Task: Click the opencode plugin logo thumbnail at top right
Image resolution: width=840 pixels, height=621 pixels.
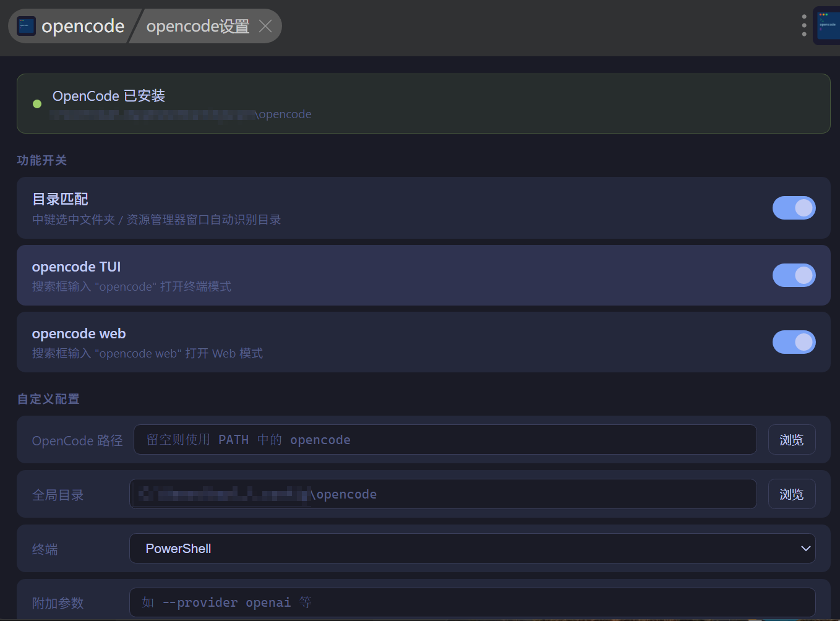Action: (x=827, y=26)
